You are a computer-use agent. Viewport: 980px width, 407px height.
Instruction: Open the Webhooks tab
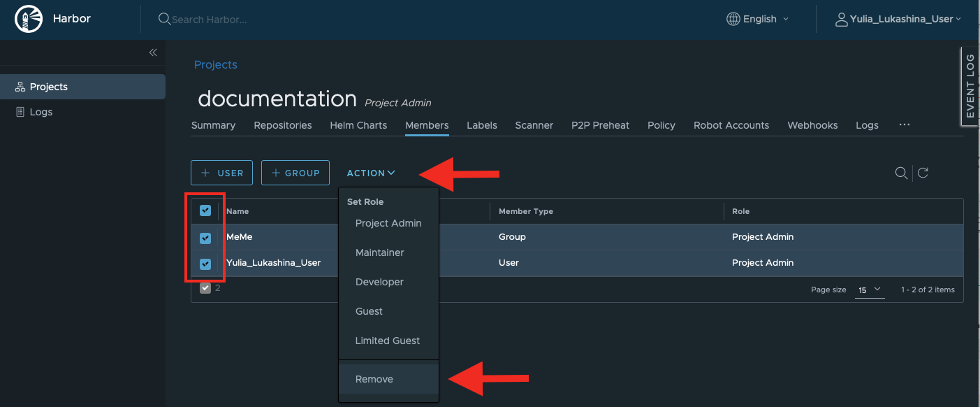pos(812,125)
